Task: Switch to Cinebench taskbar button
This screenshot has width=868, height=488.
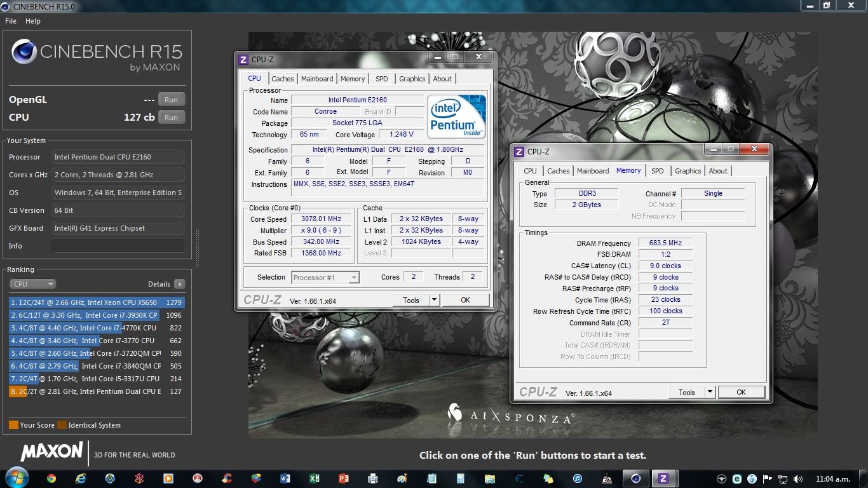Action: (x=636, y=478)
